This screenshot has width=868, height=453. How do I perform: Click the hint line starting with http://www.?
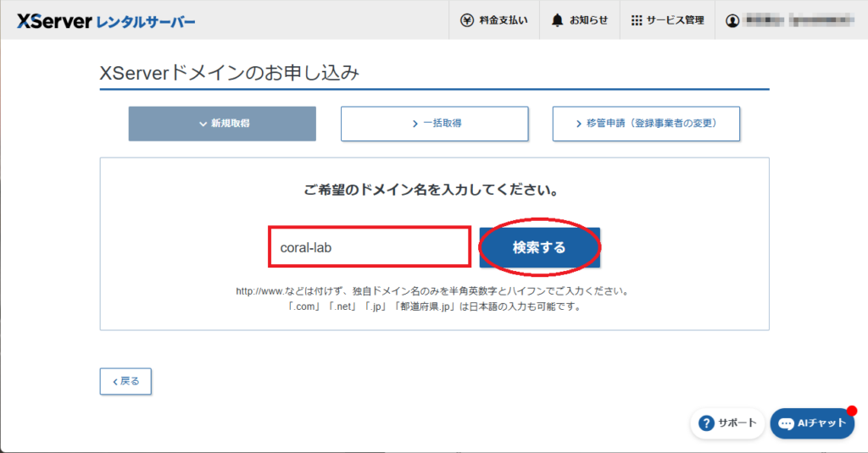click(433, 291)
